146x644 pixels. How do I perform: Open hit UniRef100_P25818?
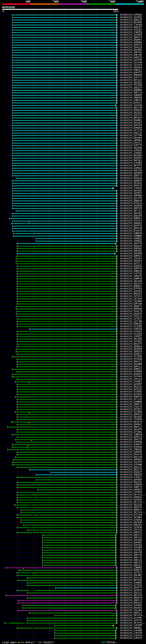[131, 15]
